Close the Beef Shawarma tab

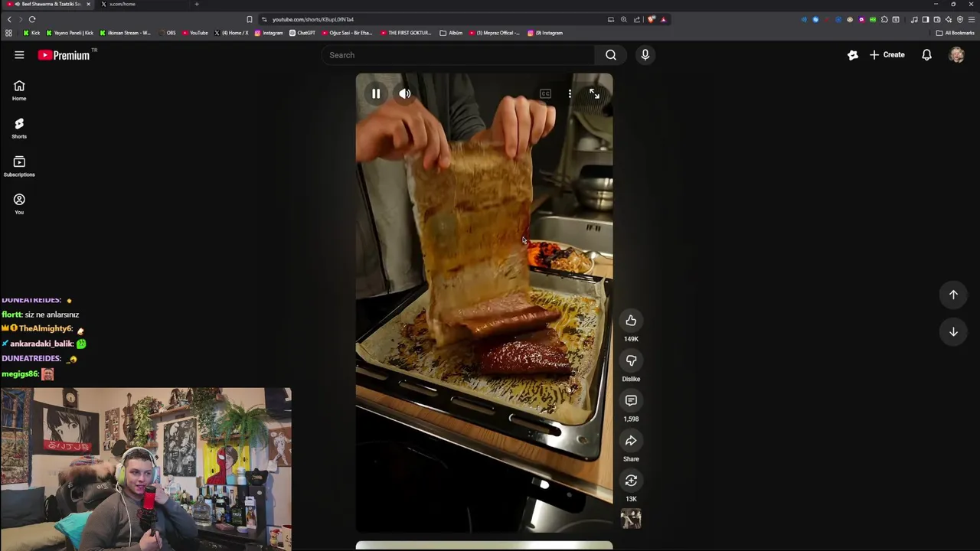88,4
